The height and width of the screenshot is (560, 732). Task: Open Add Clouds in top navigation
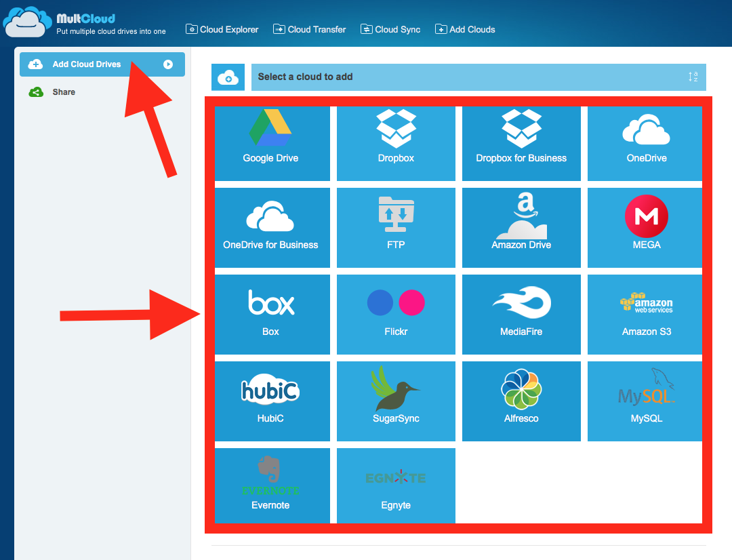click(x=465, y=29)
